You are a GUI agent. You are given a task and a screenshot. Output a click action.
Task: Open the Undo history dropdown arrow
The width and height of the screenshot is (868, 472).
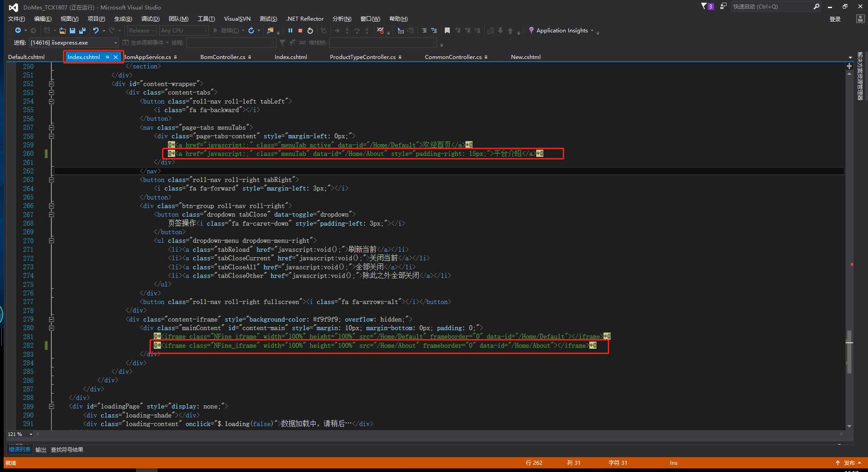coord(104,31)
